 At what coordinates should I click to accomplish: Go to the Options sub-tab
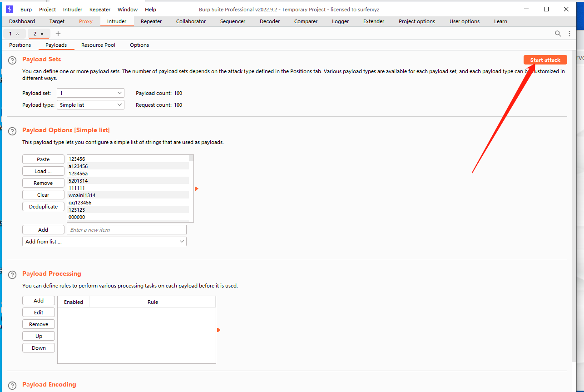[139, 45]
